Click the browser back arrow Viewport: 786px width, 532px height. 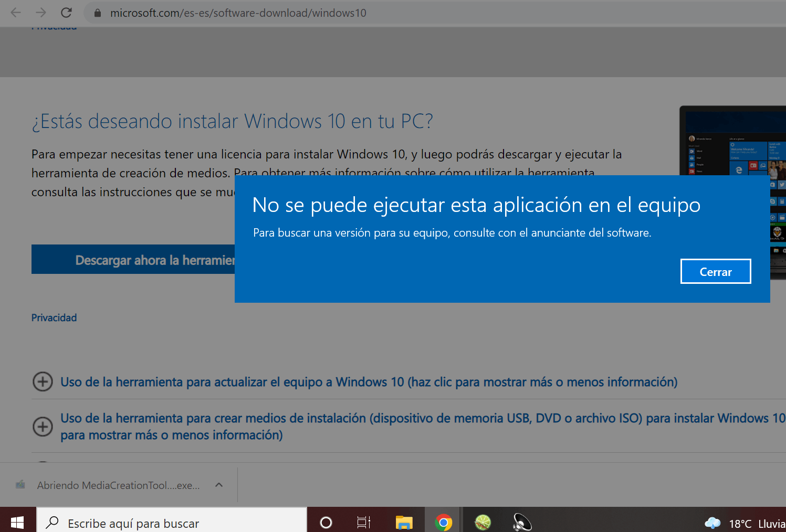(16, 13)
